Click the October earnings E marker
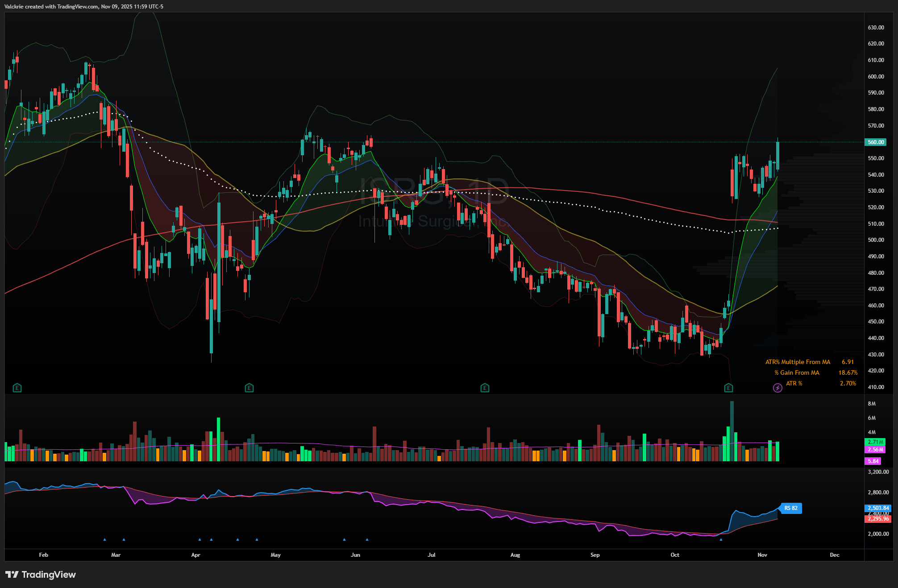Image resolution: width=898 pixels, height=588 pixels. (x=728, y=388)
